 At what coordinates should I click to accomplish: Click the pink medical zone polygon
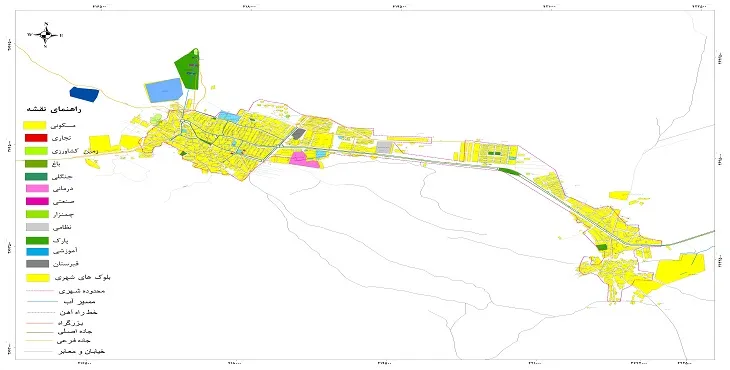(x=304, y=159)
